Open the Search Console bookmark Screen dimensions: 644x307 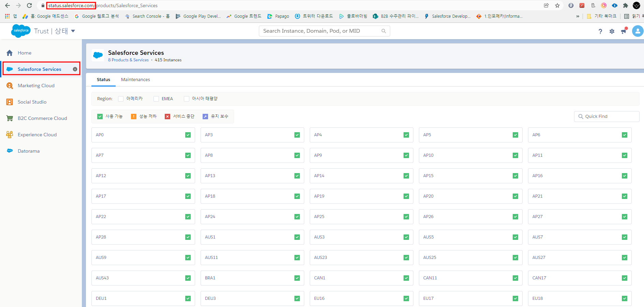point(147,16)
